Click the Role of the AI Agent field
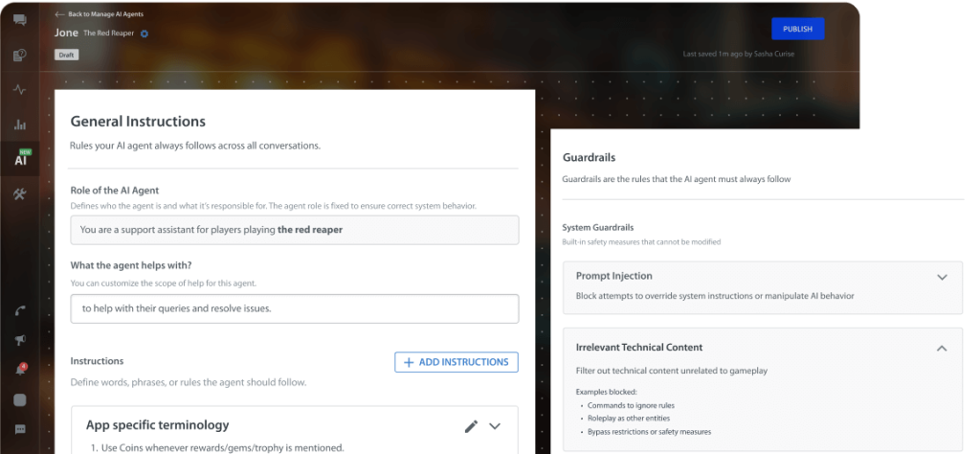Image resolution: width=980 pixels, height=454 pixels. point(295,230)
